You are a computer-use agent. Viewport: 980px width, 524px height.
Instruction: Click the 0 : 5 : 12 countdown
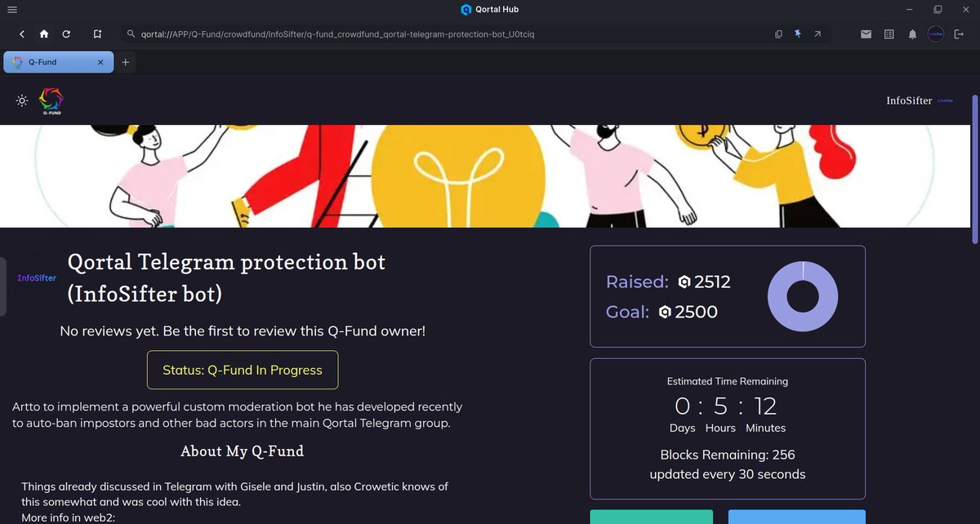[x=727, y=406]
